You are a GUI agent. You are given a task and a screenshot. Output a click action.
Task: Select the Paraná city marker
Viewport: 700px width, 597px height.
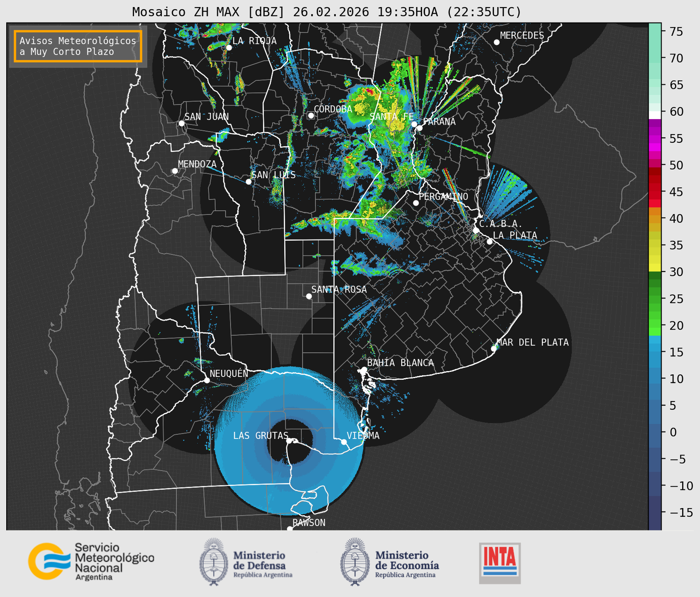pyautogui.click(x=420, y=128)
